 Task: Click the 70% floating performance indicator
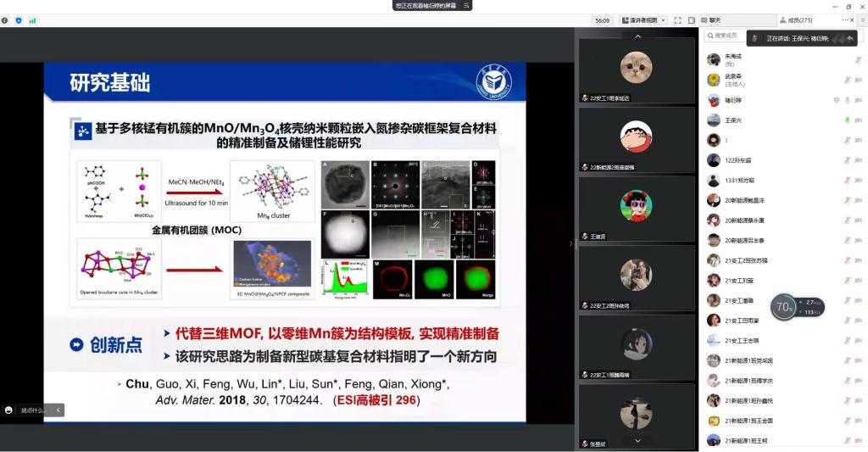[x=783, y=306]
